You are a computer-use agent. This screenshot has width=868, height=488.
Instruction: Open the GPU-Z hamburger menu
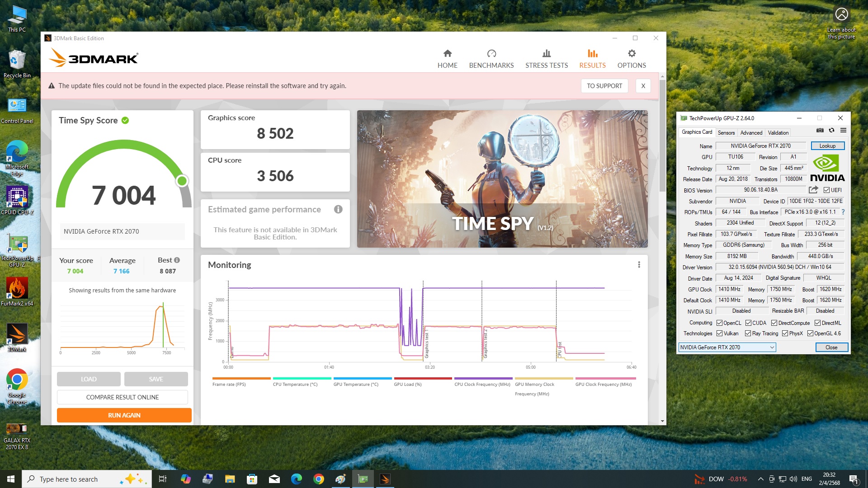(x=843, y=130)
